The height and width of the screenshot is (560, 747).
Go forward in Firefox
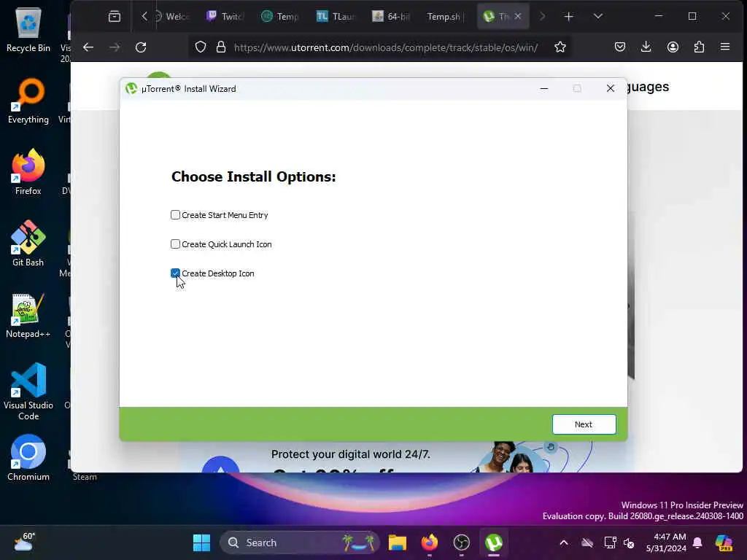point(115,47)
